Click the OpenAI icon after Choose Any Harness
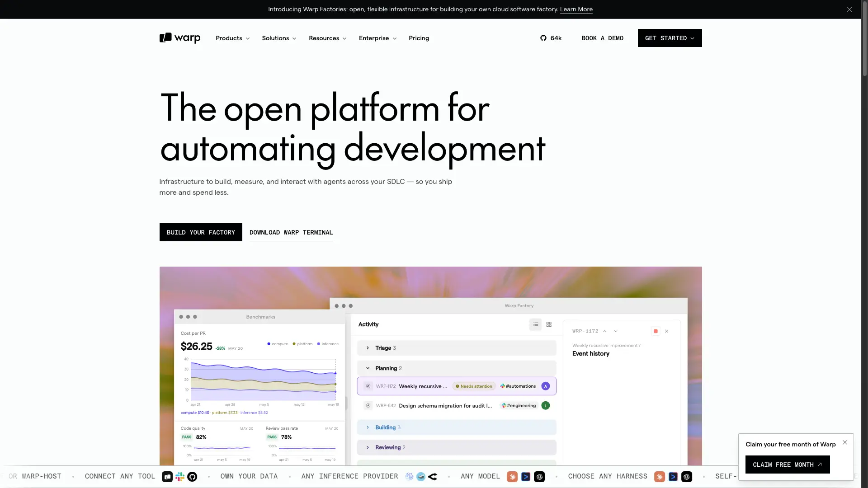Image resolution: width=868 pixels, height=488 pixels. [x=687, y=477]
